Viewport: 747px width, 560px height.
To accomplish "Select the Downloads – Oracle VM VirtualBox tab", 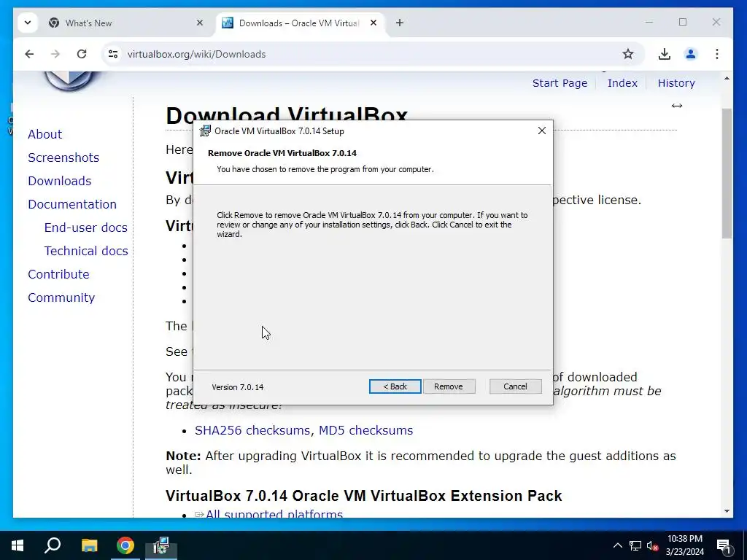I will tap(300, 23).
